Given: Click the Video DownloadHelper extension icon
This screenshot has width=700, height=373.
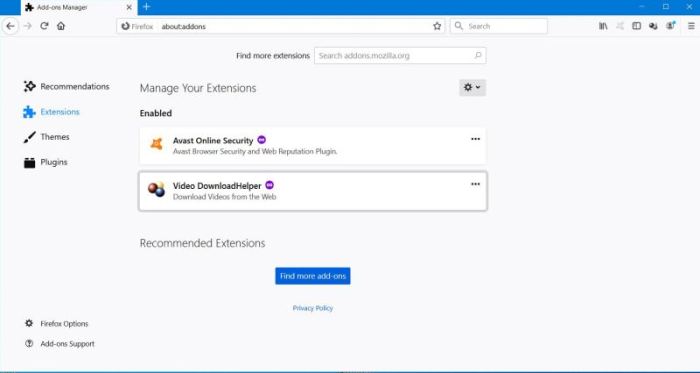Looking at the screenshot, I should 156,190.
